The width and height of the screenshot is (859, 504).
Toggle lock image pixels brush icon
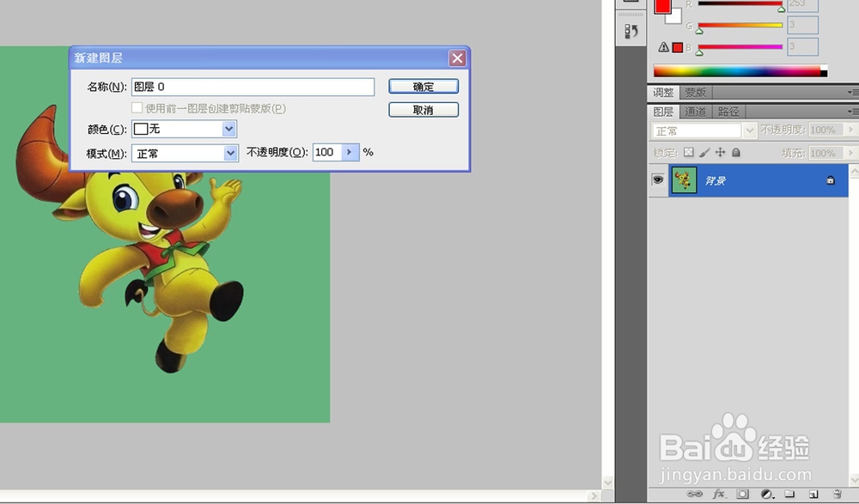click(x=704, y=152)
